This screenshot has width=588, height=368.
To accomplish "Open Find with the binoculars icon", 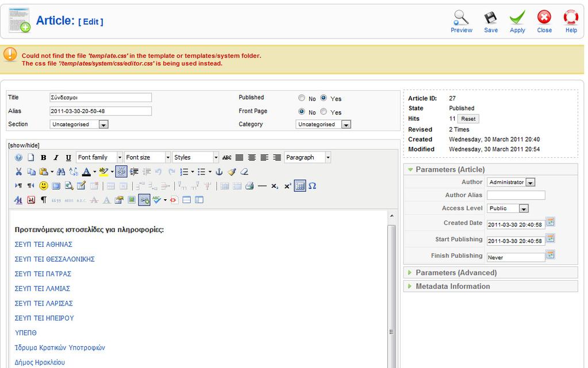I will 61,172.
